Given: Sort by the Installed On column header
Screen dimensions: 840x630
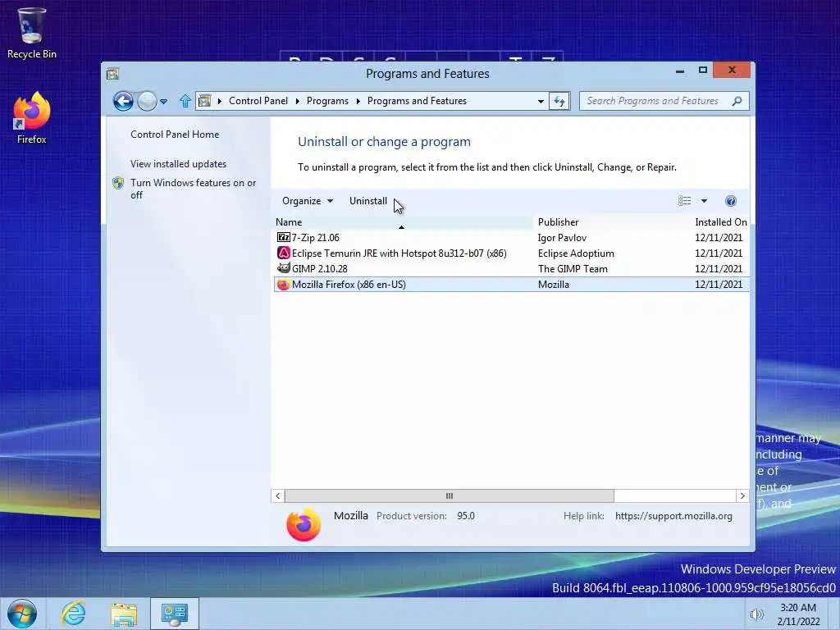Looking at the screenshot, I should (x=720, y=221).
